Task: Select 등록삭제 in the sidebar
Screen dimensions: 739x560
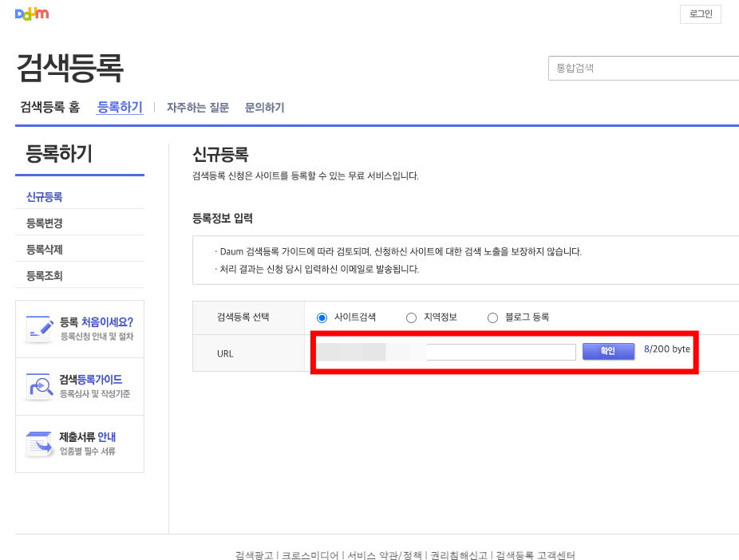Action: click(x=45, y=250)
